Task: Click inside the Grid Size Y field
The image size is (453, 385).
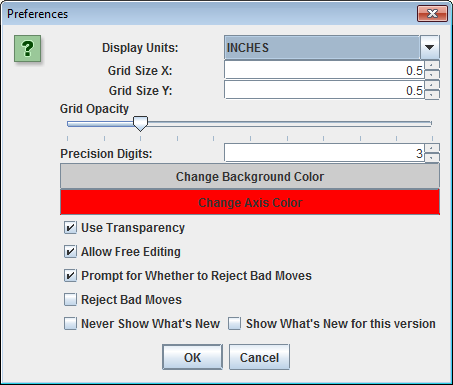Action: point(324,90)
